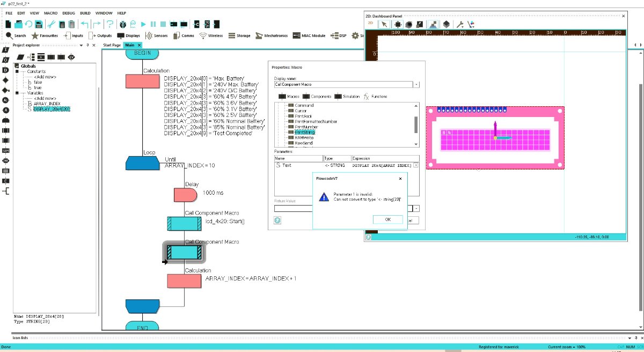The width and height of the screenshot is (644, 352).
Task: Open the Outputs component menu
Action: [x=100, y=35]
